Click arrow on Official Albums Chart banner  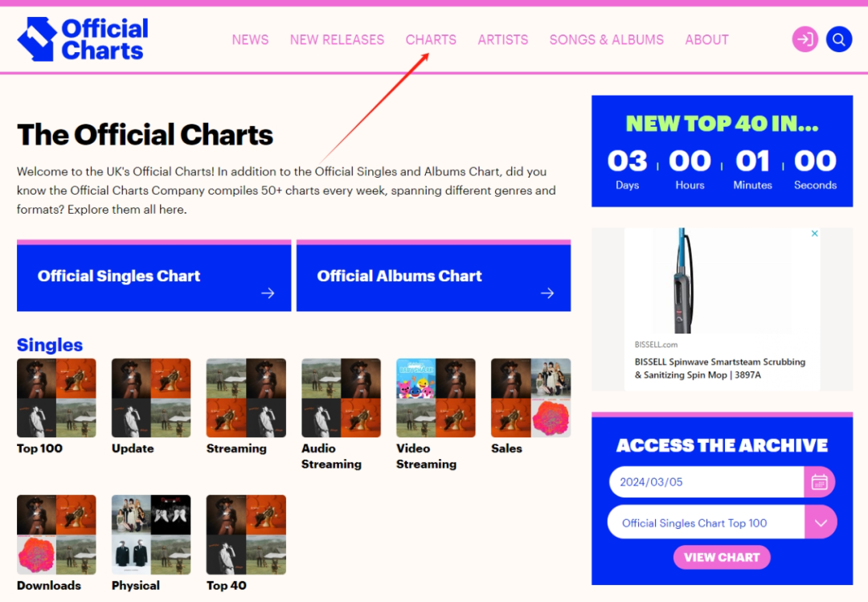(x=547, y=293)
